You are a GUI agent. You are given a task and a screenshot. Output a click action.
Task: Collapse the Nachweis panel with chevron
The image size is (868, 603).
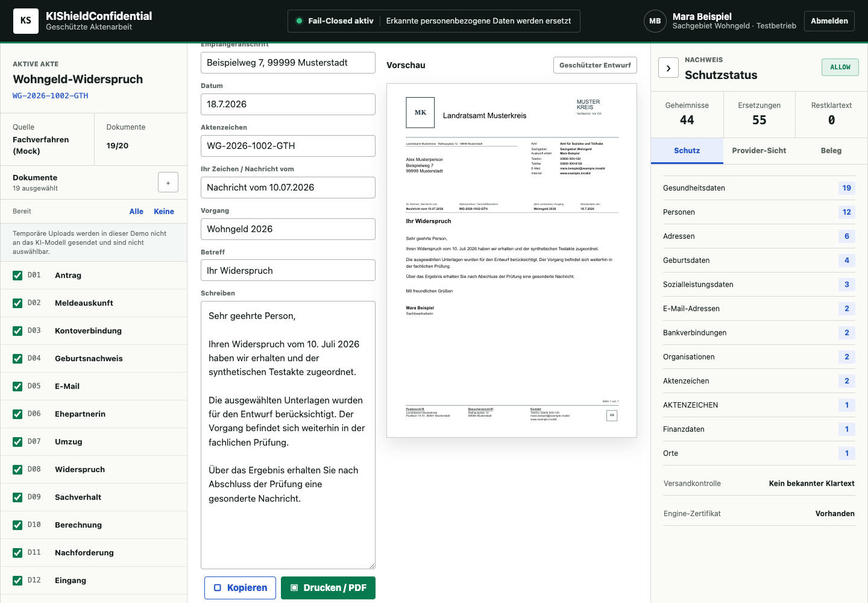(x=668, y=68)
